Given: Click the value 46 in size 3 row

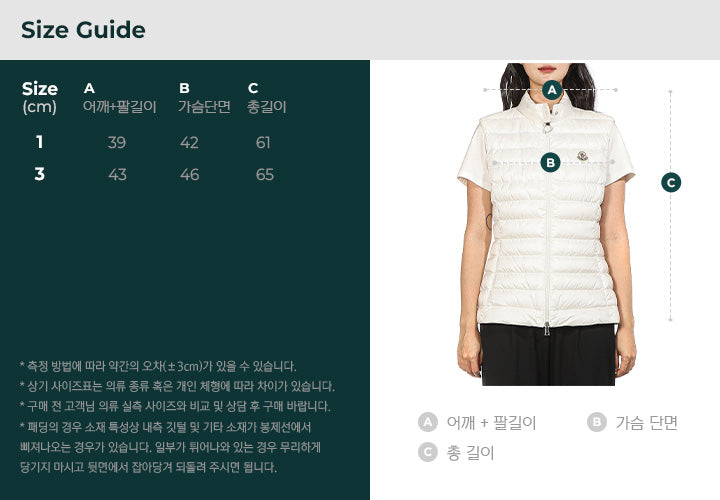Looking at the screenshot, I should click(189, 174).
